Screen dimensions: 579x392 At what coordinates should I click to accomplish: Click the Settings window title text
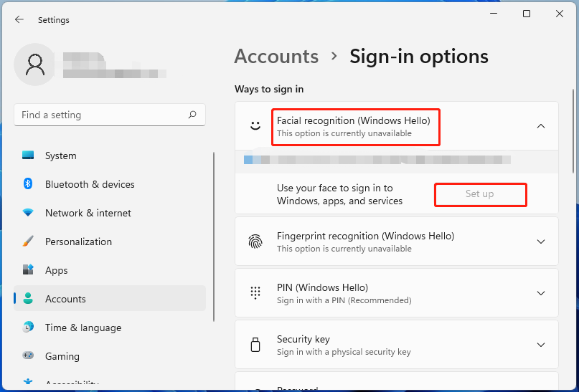point(54,20)
